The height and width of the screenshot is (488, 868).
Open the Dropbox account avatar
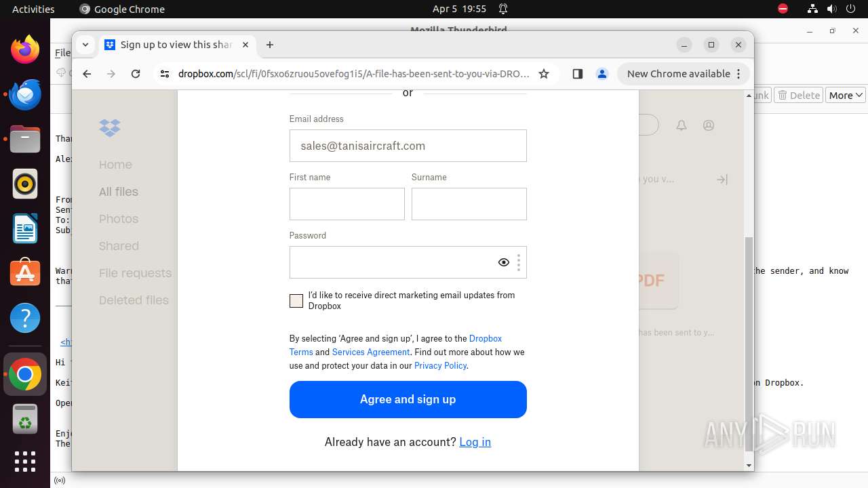[709, 125]
